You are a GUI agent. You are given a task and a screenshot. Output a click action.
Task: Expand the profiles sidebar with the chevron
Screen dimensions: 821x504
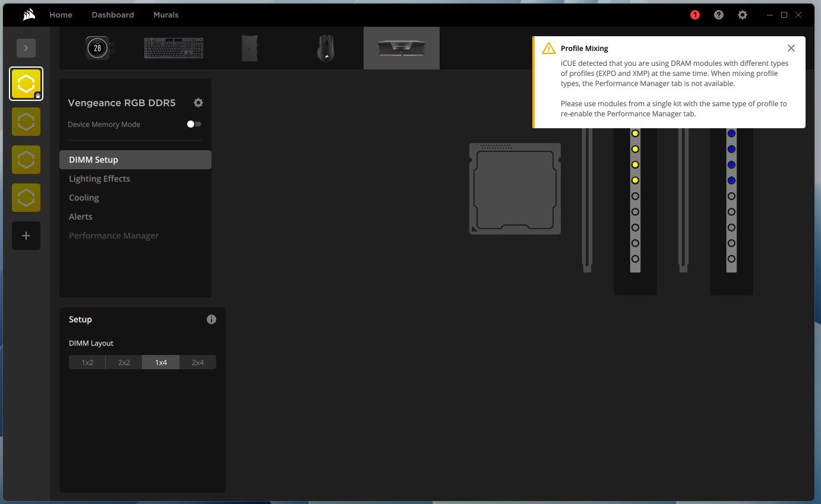(26, 48)
